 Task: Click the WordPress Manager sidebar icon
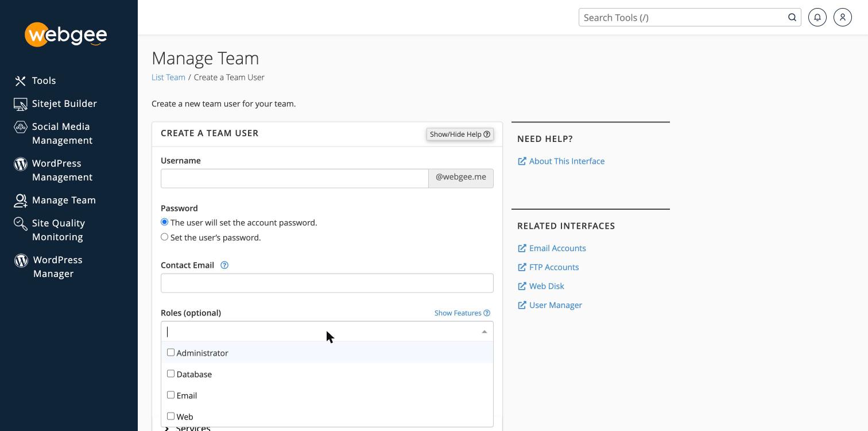[x=21, y=260]
